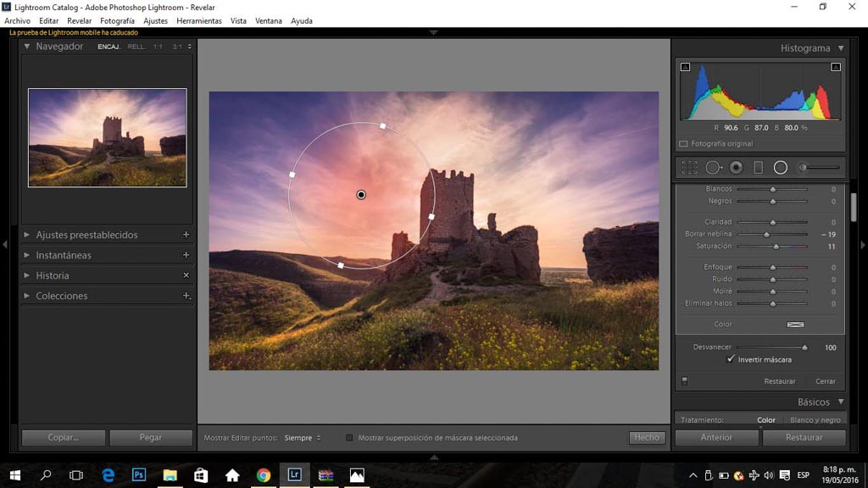Open the Mostrar Editar puntos dropdown
The height and width of the screenshot is (488, 868).
point(303,438)
